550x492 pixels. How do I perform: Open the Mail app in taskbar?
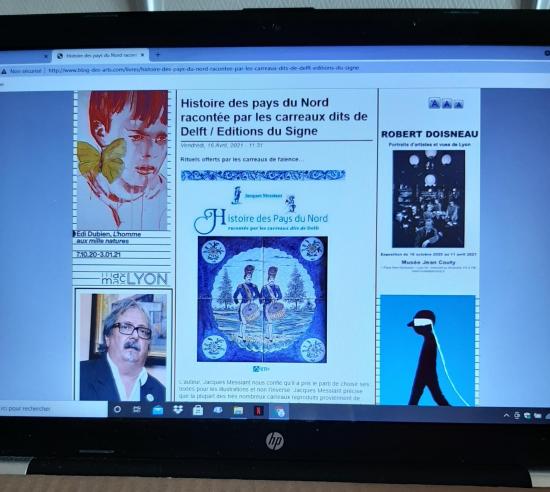(x=157, y=410)
